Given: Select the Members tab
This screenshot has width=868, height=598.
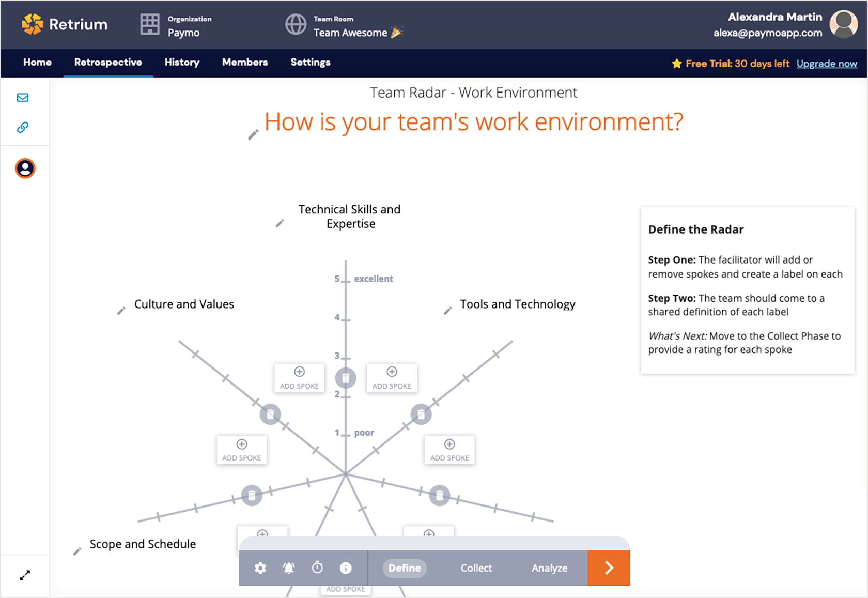Looking at the screenshot, I should point(244,63).
